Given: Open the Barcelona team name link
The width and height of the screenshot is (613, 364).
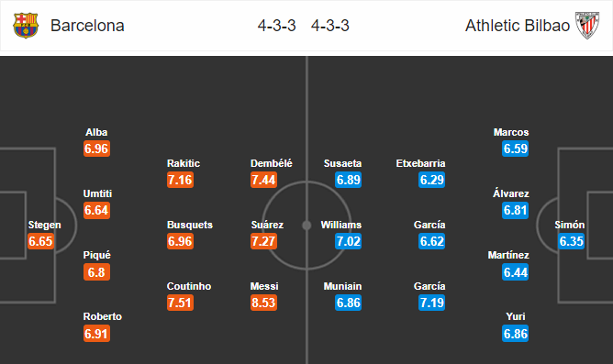Looking at the screenshot, I should pos(87,26).
